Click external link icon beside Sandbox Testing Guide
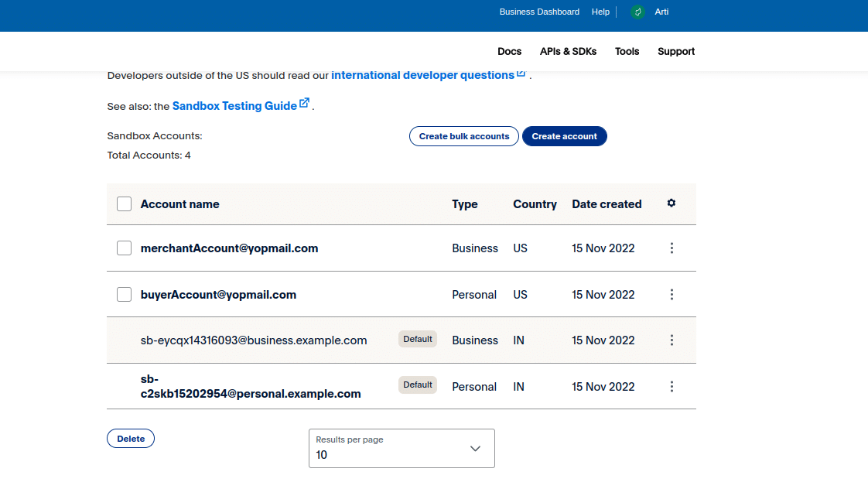Image resolution: width=868 pixels, height=489 pixels. (x=305, y=103)
